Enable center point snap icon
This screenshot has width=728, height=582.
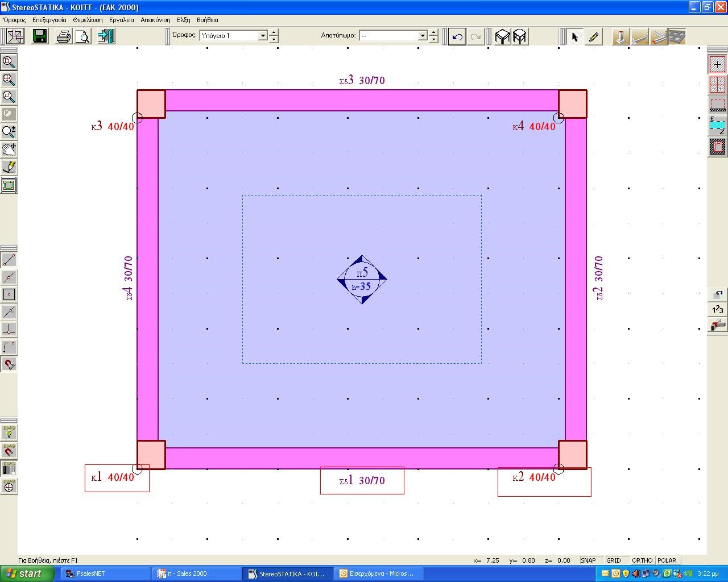(x=9, y=294)
